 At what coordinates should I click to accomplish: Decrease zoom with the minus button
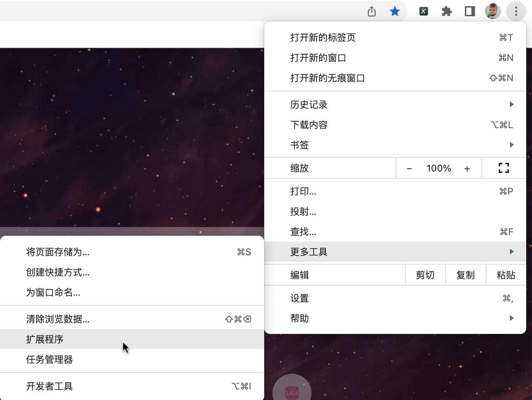(x=409, y=169)
